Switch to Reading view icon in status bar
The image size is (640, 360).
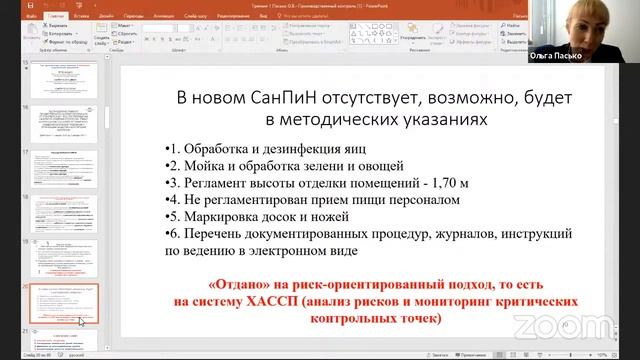526,355
